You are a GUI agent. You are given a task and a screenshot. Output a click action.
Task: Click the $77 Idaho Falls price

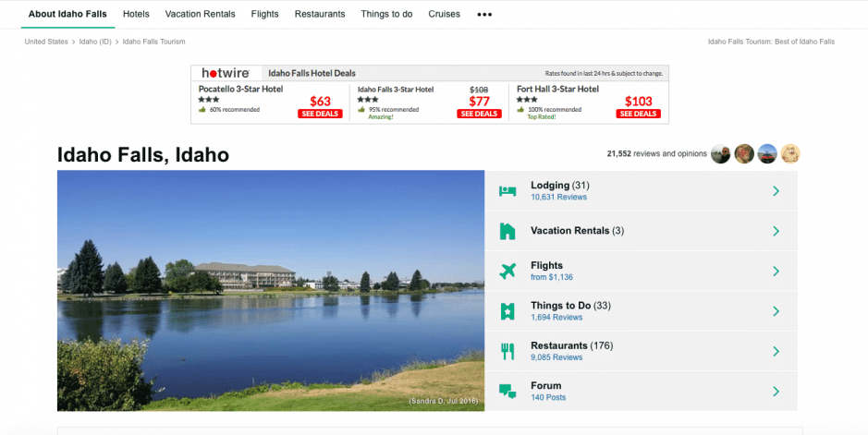coord(480,102)
